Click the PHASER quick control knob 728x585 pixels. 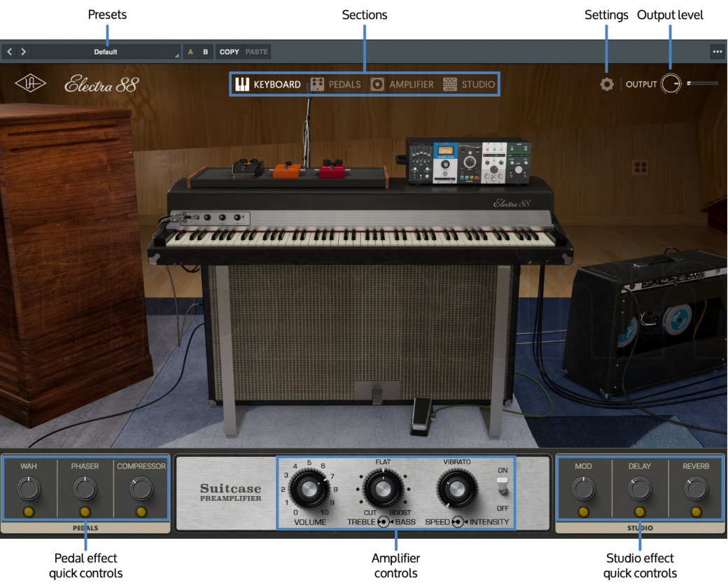click(85, 488)
